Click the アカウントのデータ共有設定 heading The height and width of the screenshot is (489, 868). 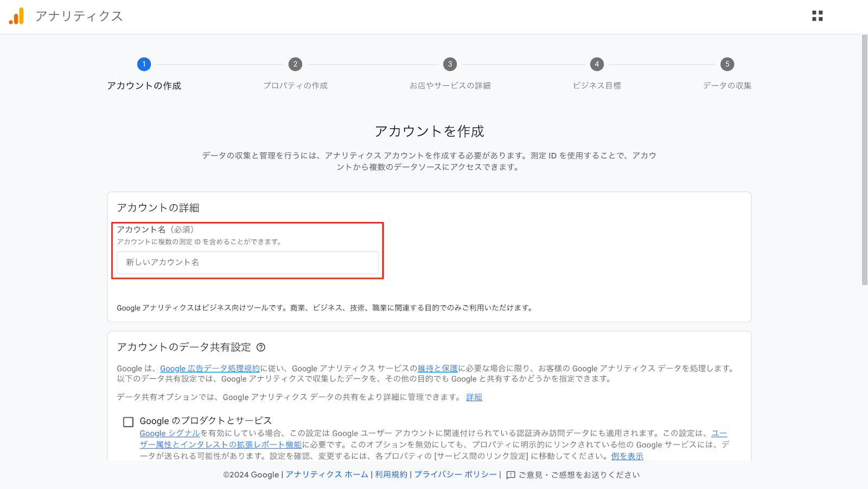184,348
